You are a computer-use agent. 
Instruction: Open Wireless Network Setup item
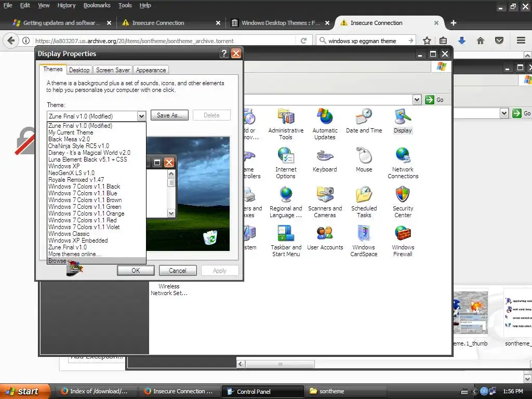[x=169, y=289]
